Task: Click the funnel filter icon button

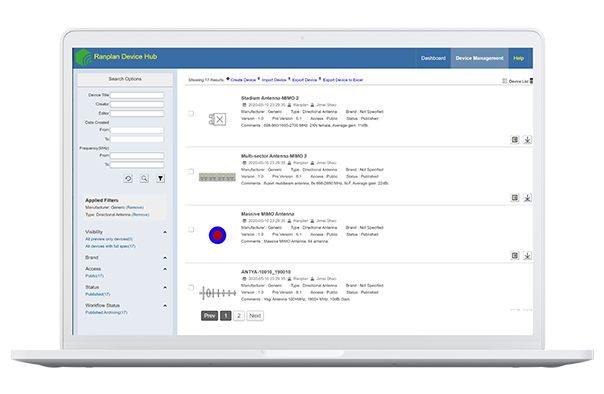Action: pos(161,178)
